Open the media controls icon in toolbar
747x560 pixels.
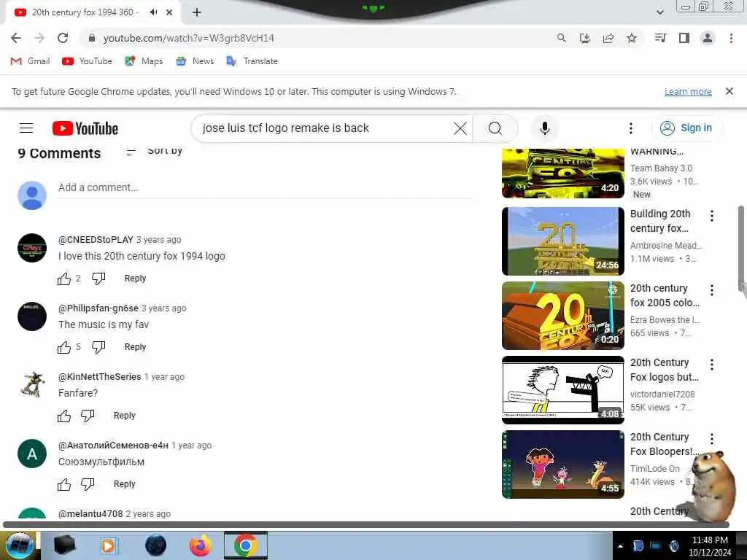660,38
